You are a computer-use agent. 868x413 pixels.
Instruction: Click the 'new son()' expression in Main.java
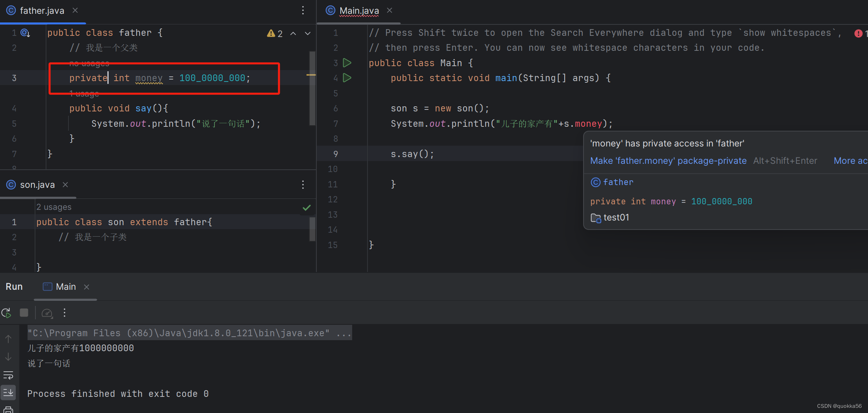tap(459, 108)
